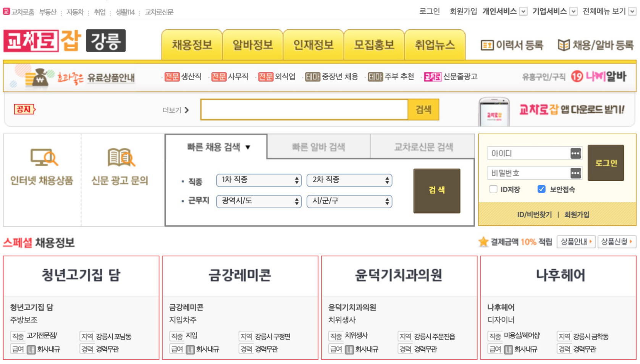Expand the 기업서비스 menu arrow

tap(574, 11)
